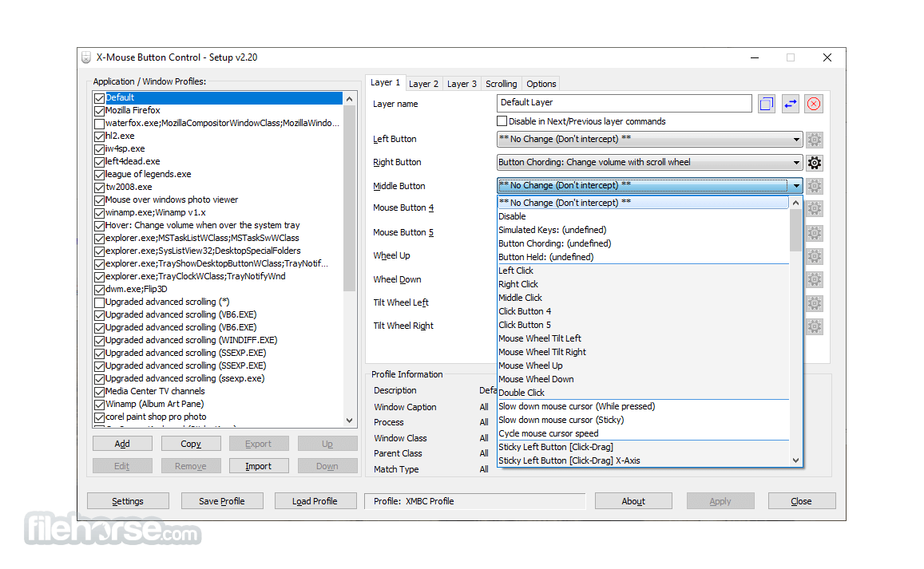Enable the waterfox.exe profile checkbox

[x=100, y=124]
